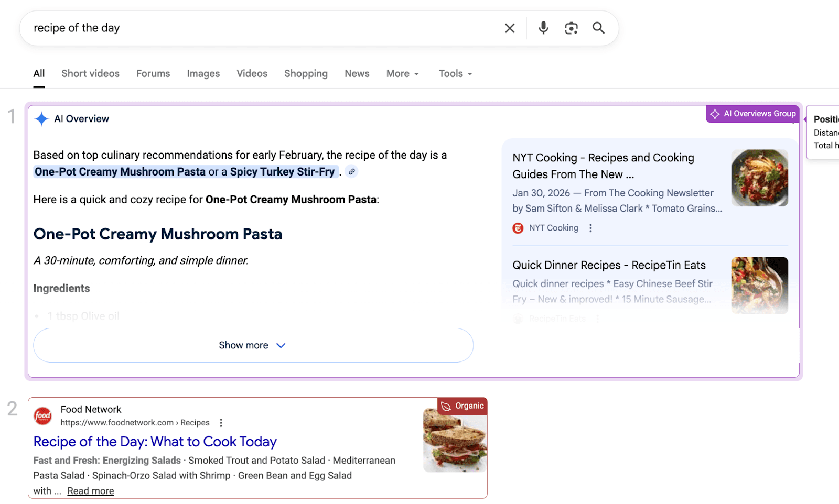Open the Tools dropdown
The width and height of the screenshot is (839, 504).
point(456,74)
